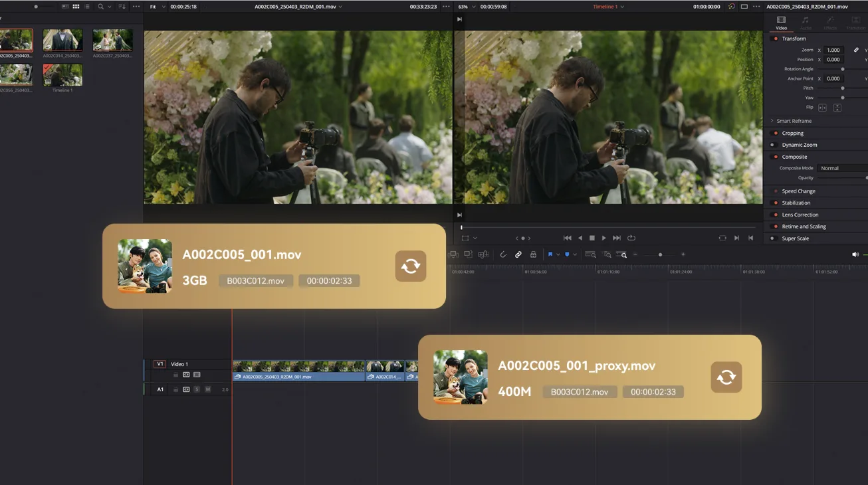Click flip horizontal icon in Transform
868x485 pixels.
(822, 108)
